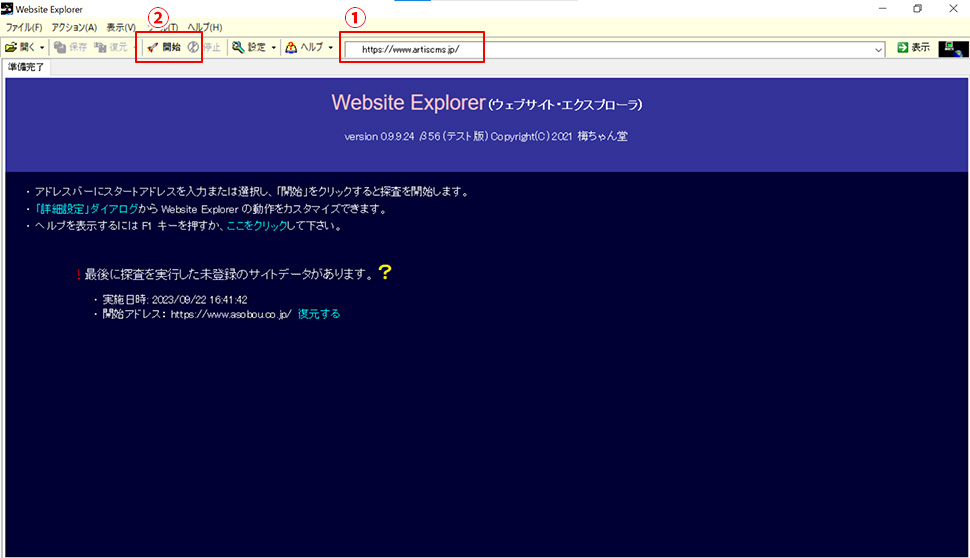Expand the 開く dropdown arrow

42,48
